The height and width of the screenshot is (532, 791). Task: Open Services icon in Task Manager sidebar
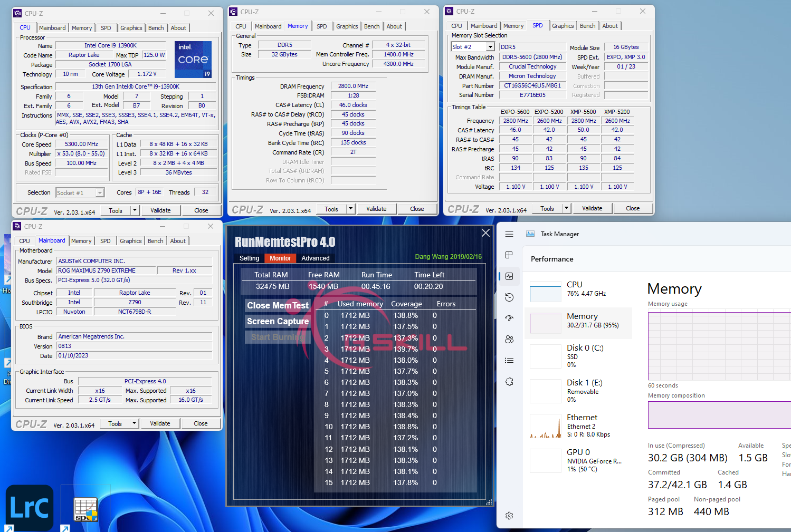click(509, 382)
